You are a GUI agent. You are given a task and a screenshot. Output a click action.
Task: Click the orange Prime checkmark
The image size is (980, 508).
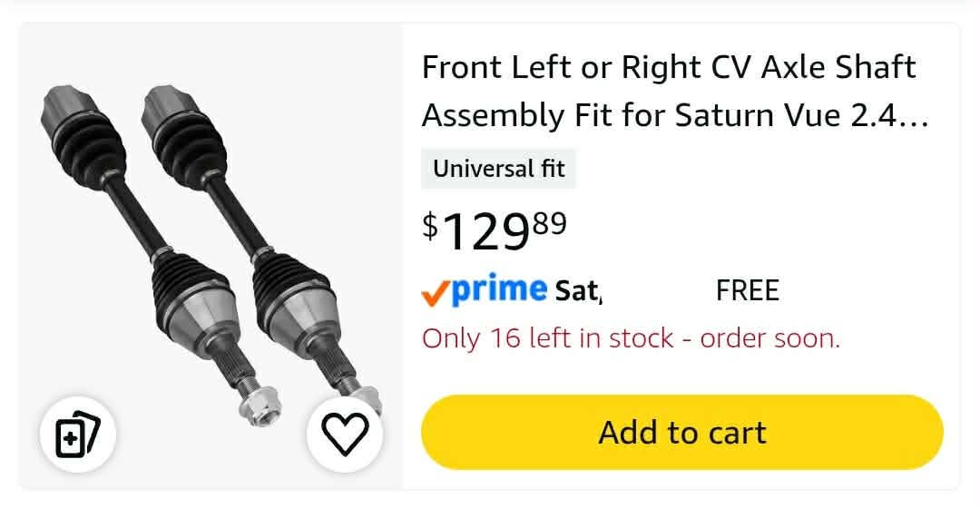[x=436, y=292]
